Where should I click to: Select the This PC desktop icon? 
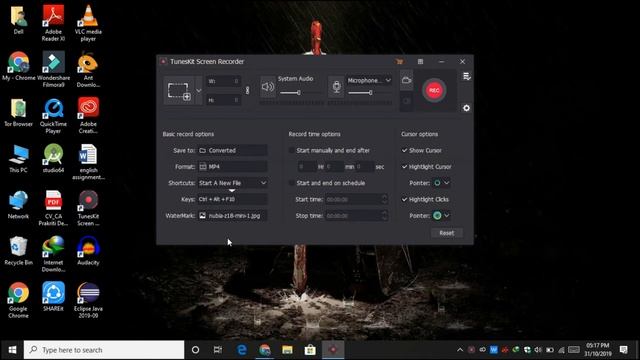point(18,159)
